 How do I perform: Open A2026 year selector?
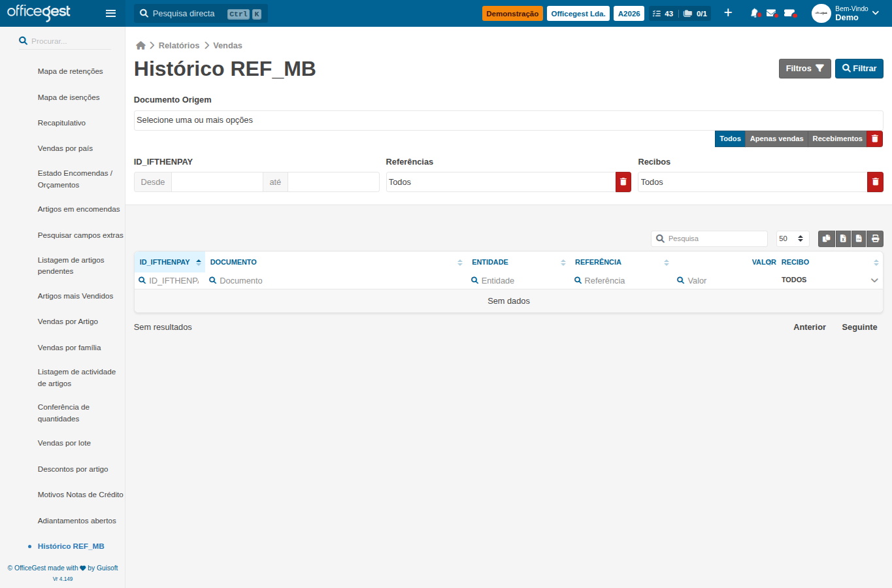point(629,13)
